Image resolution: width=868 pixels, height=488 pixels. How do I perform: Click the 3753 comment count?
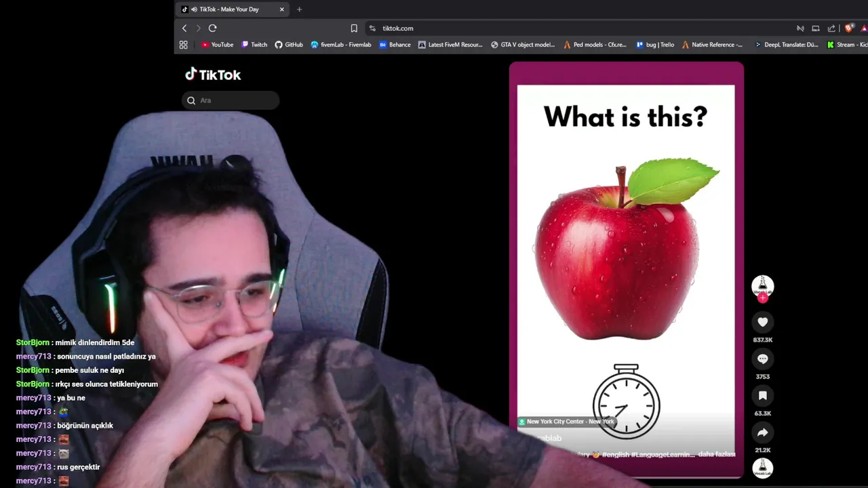pyautogui.click(x=763, y=376)
